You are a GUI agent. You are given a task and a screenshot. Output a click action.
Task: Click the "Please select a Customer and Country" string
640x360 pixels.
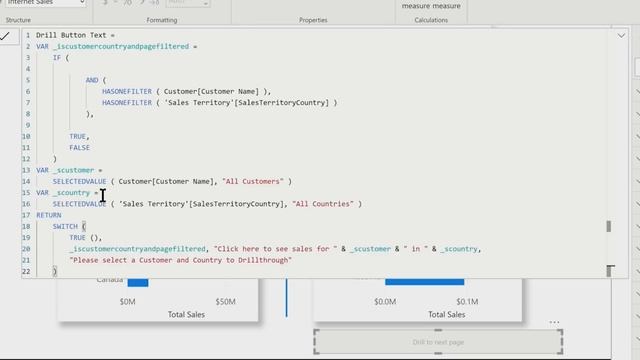click(x=180, y=260)
